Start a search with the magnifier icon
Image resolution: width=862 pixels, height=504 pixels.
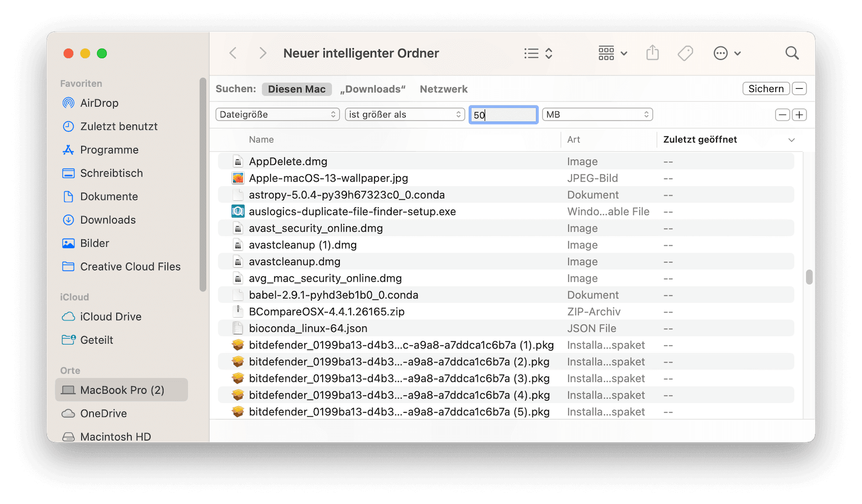coord(791,53)
